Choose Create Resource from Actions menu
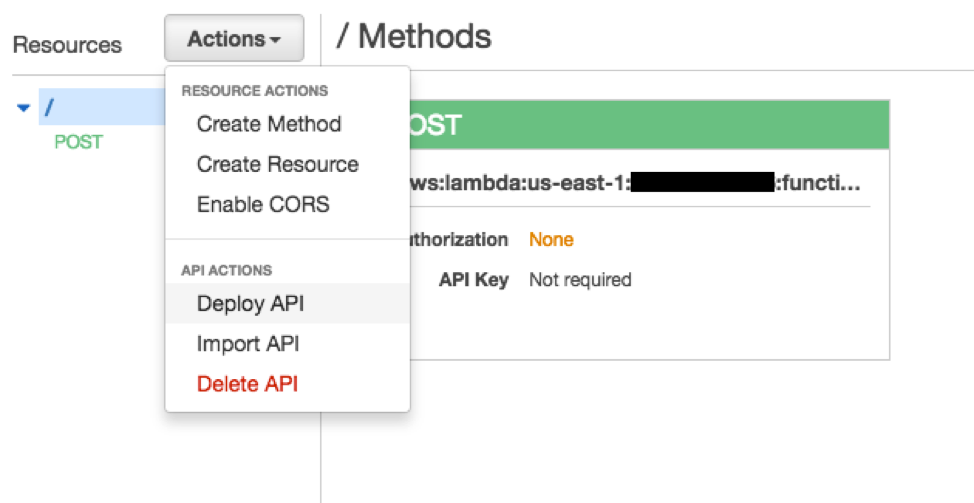This screenshot has width=974, height=503. [277, 164]
